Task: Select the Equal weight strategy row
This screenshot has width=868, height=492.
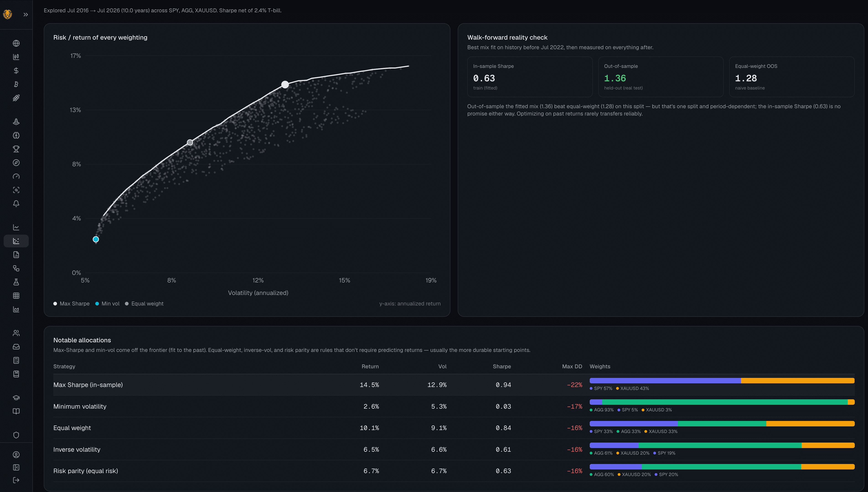Action: (x=454, y=428)
